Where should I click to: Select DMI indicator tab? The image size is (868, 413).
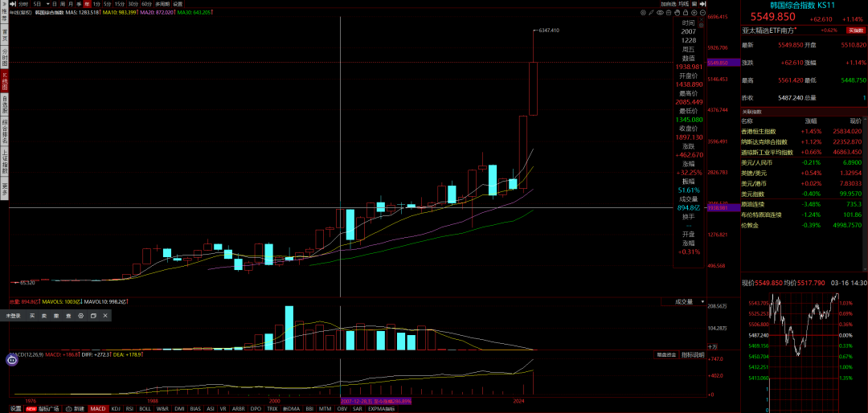click(x=179, y=408)
